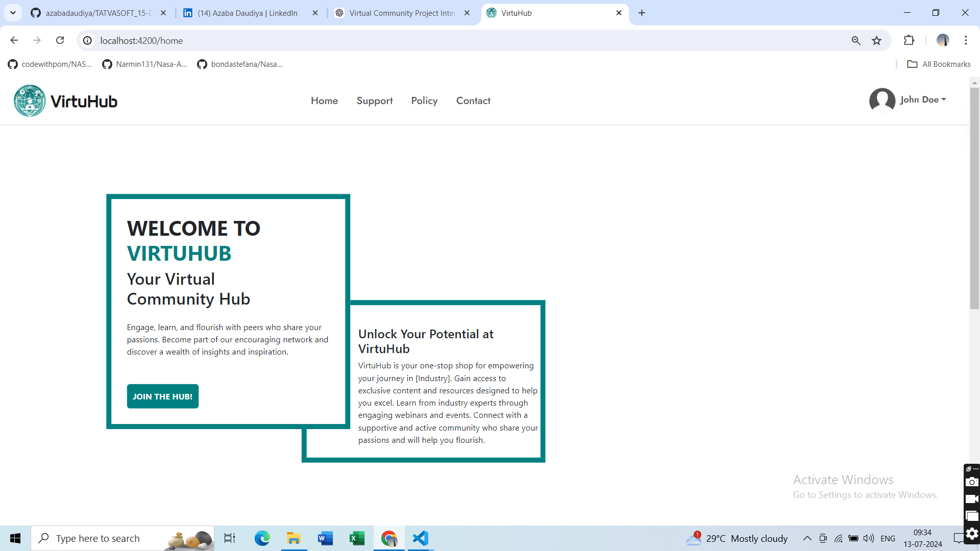Close the LinkedIn browser tab
Image resolution: width=980 pixels, height=551 pixels.
tap(315, 13)
